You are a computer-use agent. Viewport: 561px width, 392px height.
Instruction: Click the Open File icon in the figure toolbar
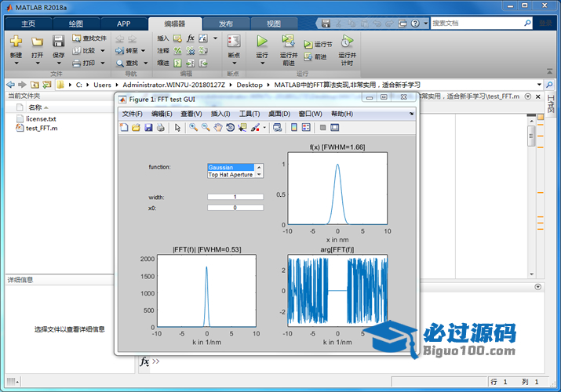point(136,128)
